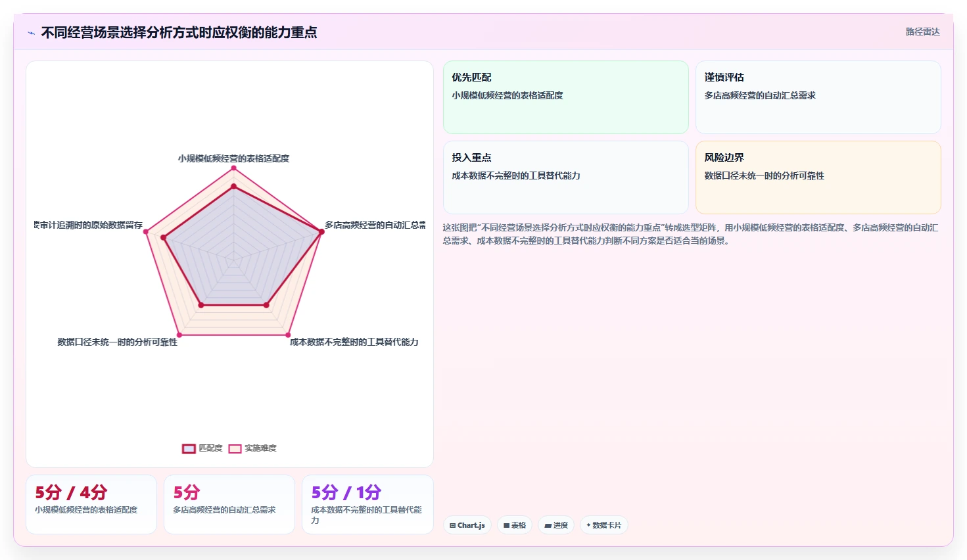The width and height of the screenshot is (967, 560).
Task: Click the chart title 不同经营场景选择分析方式
Action: [x=179, y=32]
